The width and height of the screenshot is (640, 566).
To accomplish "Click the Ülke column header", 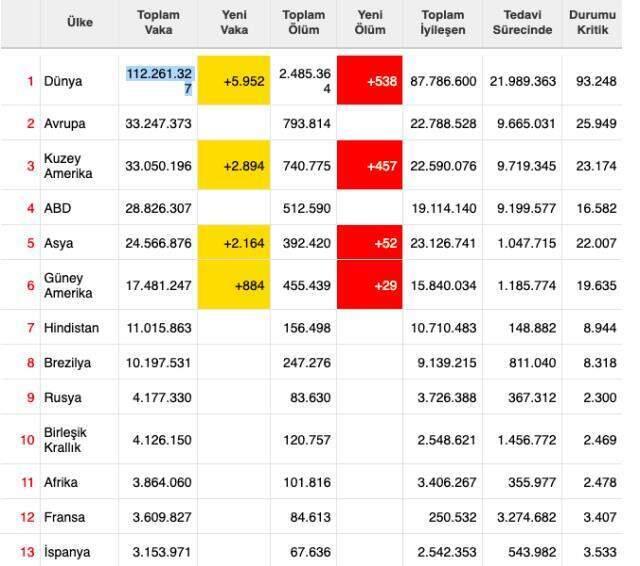I will 80,22.
